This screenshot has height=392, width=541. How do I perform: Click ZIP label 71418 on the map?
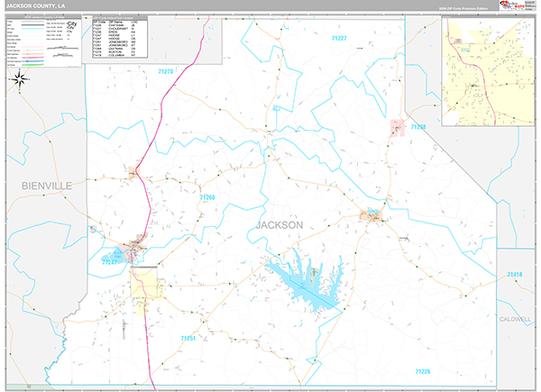pos(515,275)
